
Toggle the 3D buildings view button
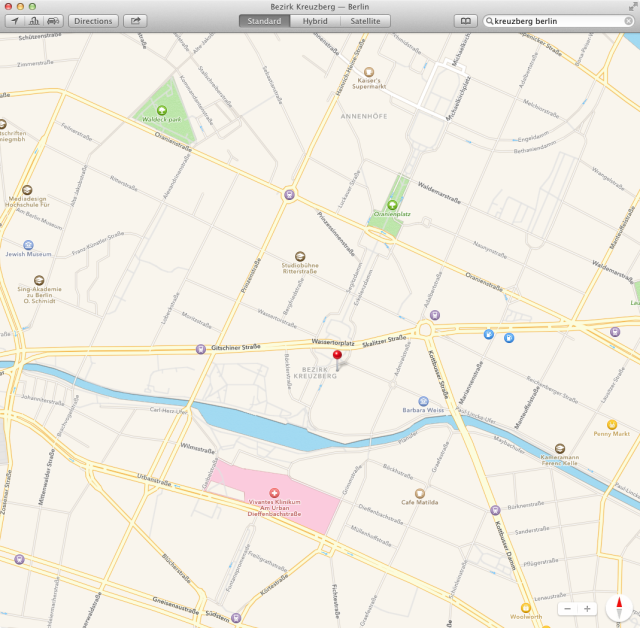click(34, 21)
